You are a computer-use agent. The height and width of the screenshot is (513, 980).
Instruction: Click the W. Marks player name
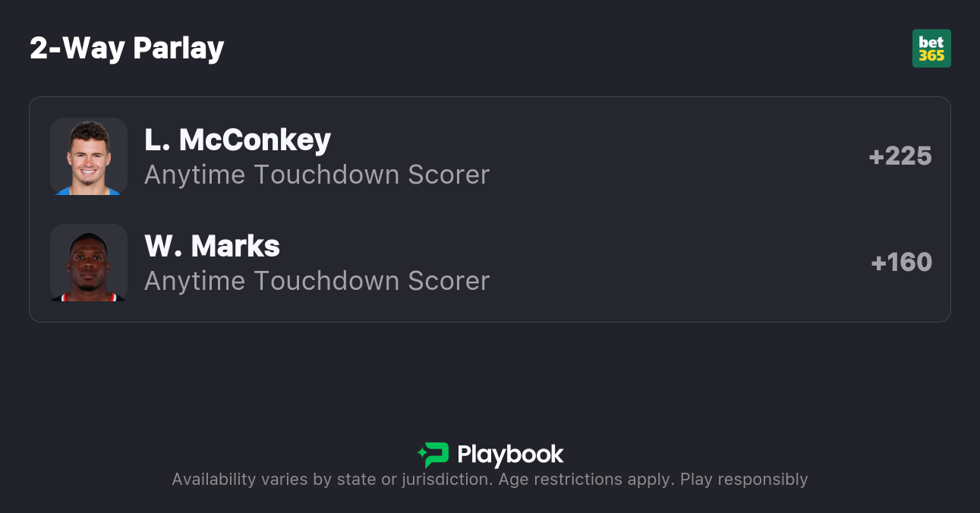click(x=212, y=246)
